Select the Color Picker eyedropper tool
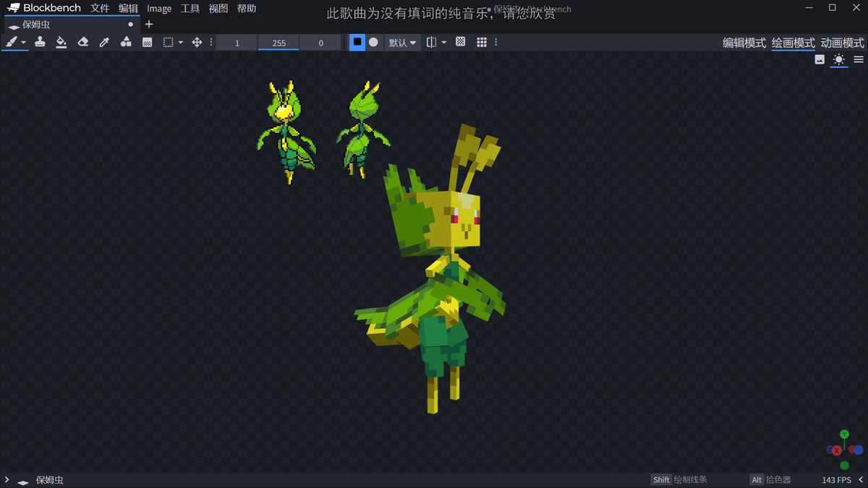Screen dimensions: 868x488 pos(104,42)
